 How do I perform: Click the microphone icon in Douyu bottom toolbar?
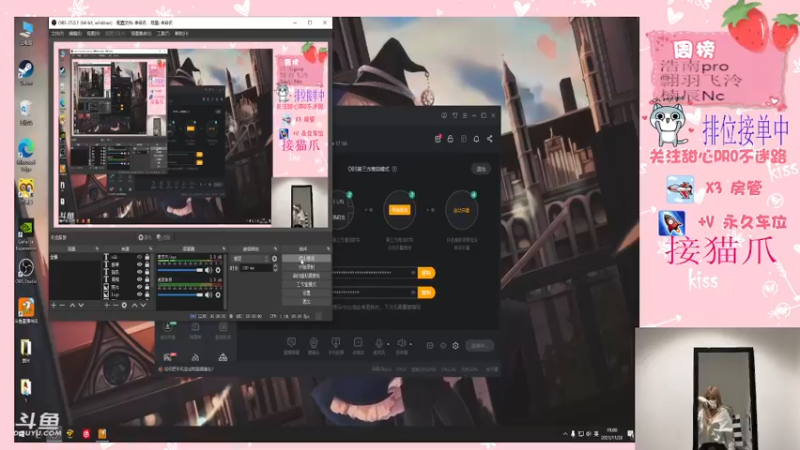pos(379,342)
